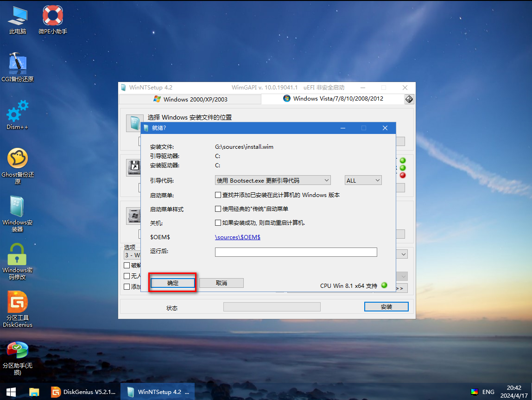
Task: Open the Windows密码修改 desktop shortcut
Action: pyautogui.click(x=17, y=261)
